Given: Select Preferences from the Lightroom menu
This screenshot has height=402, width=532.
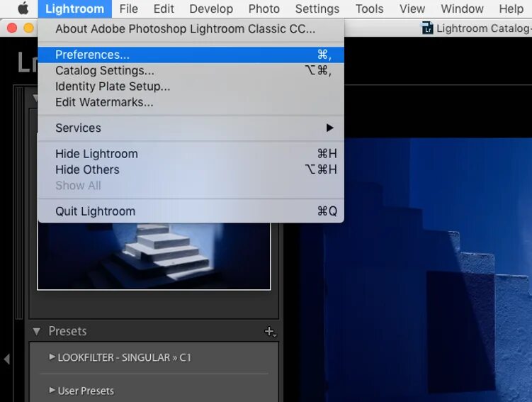Looking at the screenshot, I should click(x=191, y=55).
